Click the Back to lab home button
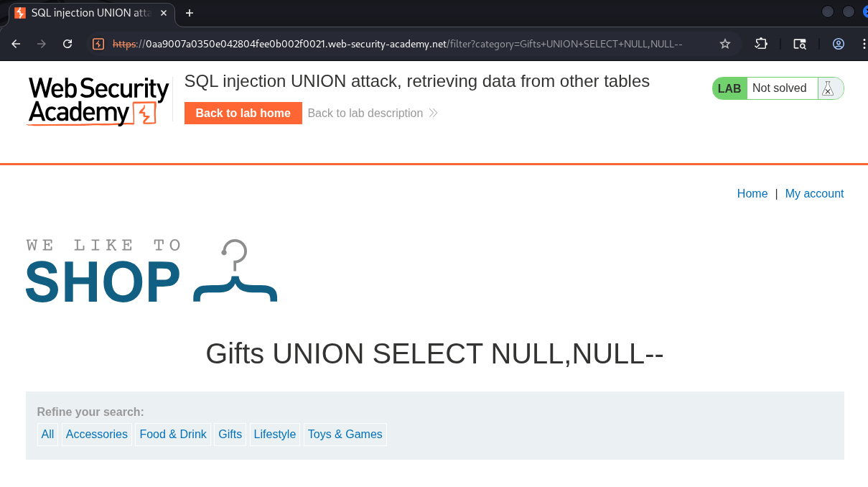This screenshot has width=868, height=487. point(243,113)
